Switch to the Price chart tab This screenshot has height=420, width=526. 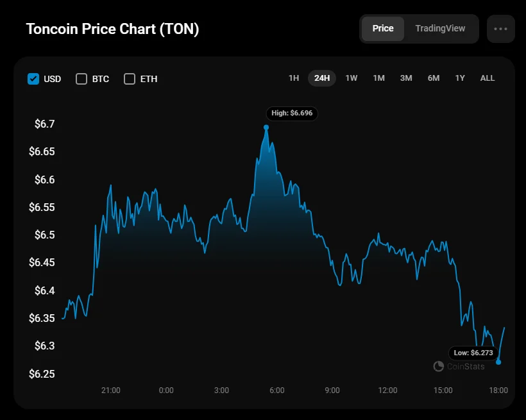pyautogui.click(x=383, y=29)
